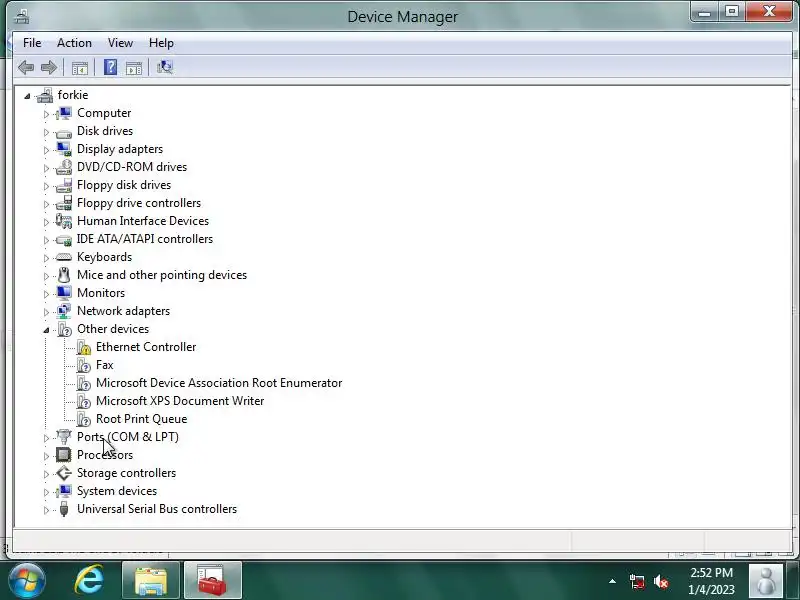Select the Storage controllers label

pos(127,473)
